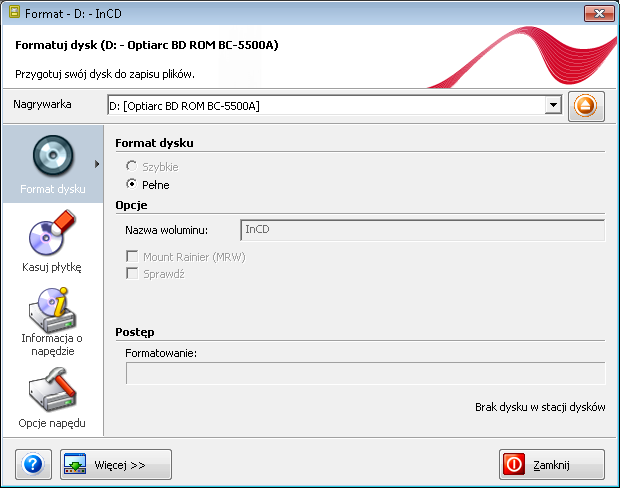Select the Kasuj płytkę eraser disc icon
Screen dimensions: 620x488
click(x=52, y=233)
